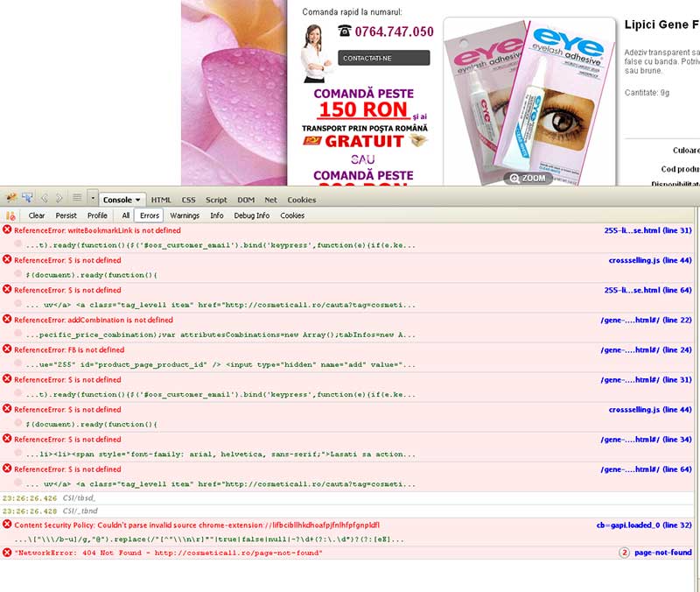Expand the Console tab dropdown arrow
Image resolution: width=700 pixels, height=592 pixels.
coord(138,200)
